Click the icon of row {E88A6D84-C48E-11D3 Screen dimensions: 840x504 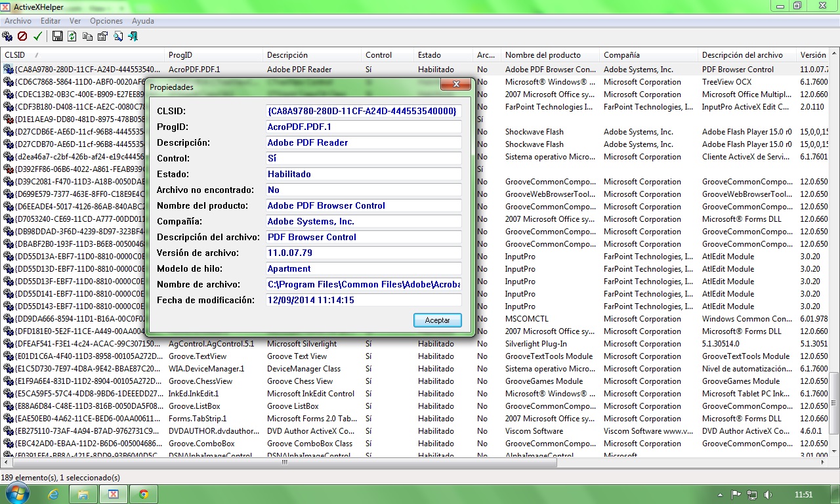pyautogui.click(x=9, y=406)
